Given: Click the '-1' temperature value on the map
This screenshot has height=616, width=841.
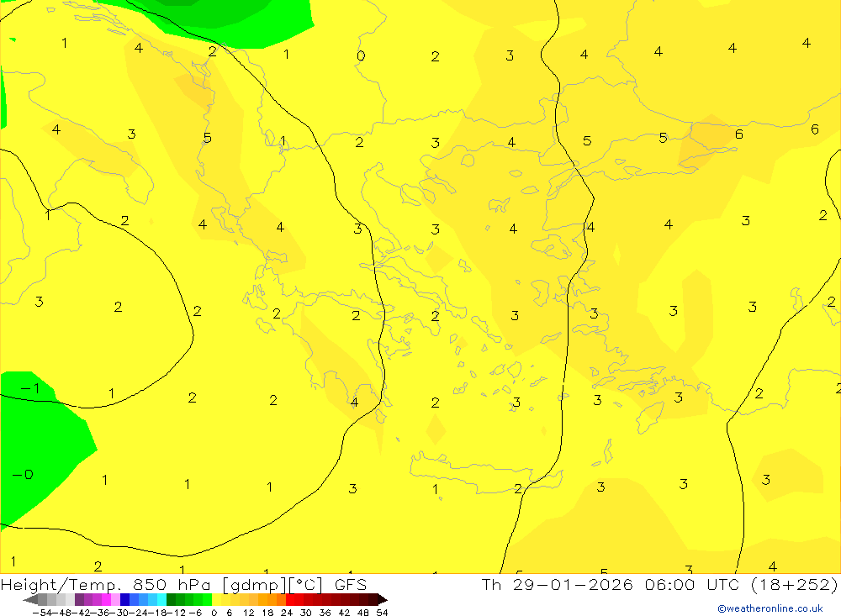Looking at the screenshot, I should [30, 387].
